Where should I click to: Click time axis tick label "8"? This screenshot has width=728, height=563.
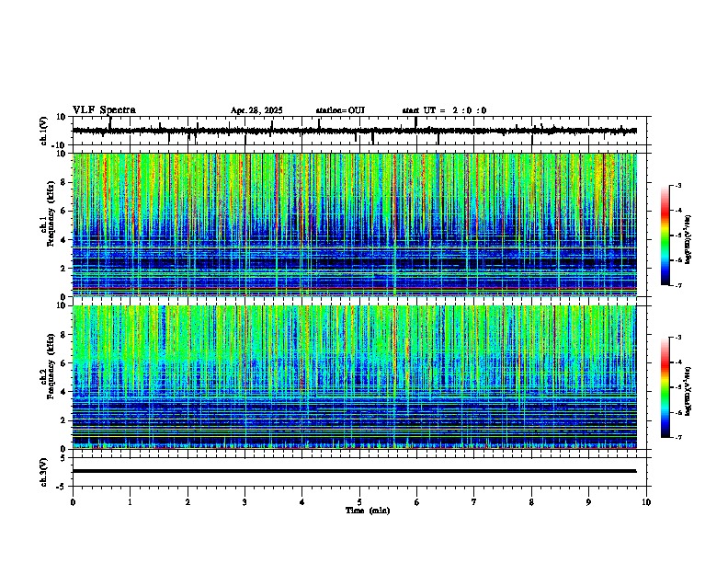coord(531,502)
